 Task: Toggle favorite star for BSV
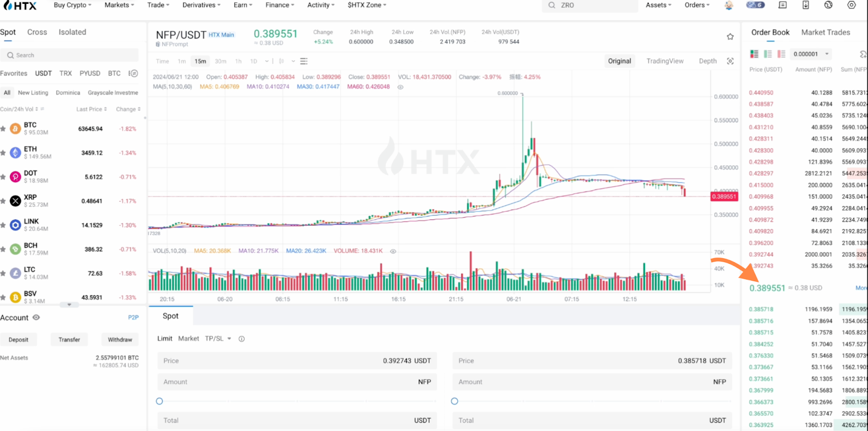coord(3,297)
